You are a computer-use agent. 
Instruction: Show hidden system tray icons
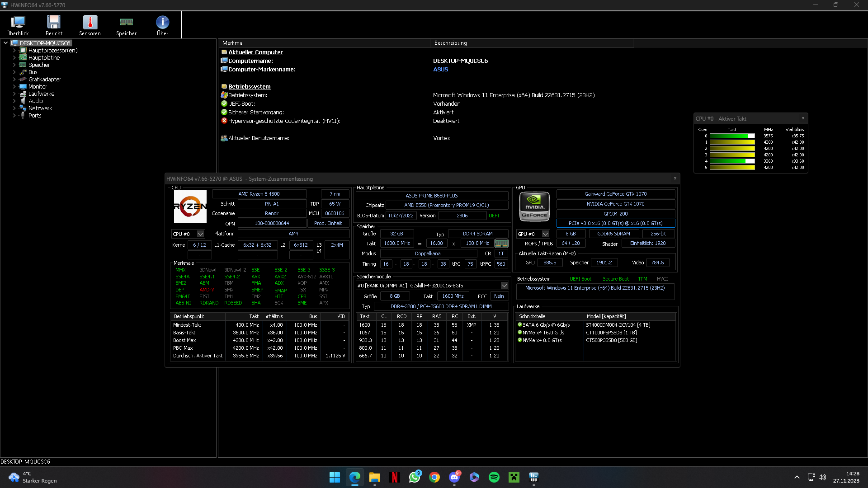[797, 477]
